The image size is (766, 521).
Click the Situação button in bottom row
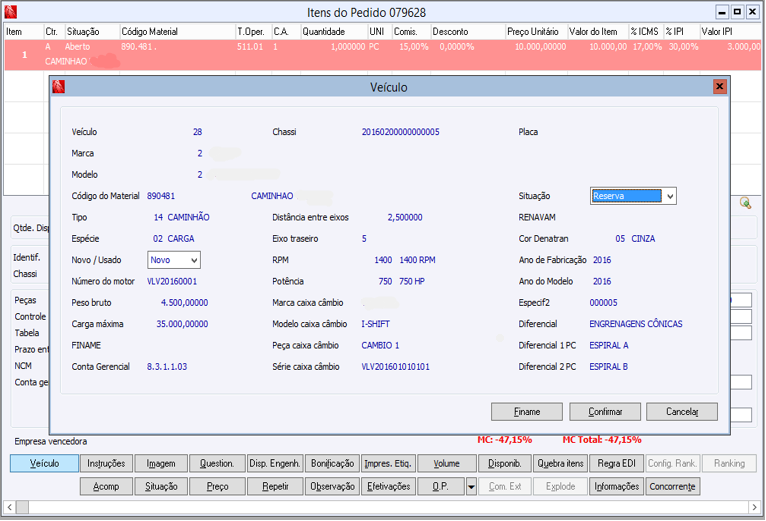pos(161,487)
